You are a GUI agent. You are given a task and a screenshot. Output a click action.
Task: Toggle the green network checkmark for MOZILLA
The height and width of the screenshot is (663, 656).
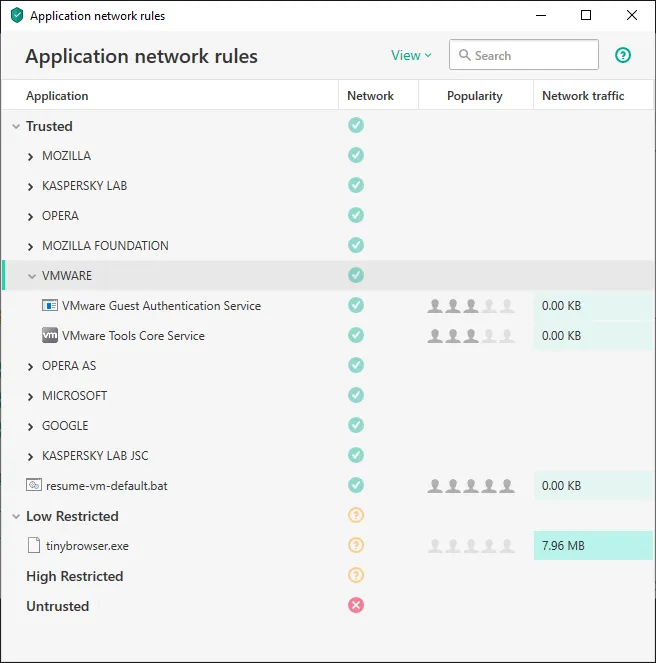[356, 155]
